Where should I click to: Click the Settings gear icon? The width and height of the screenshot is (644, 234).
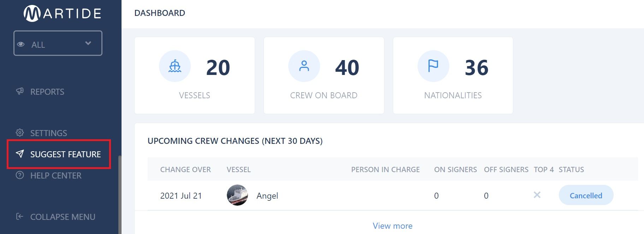coord(20,133)
